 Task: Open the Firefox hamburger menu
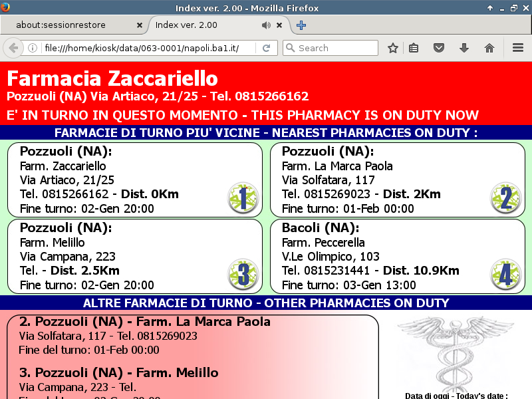pos(518,48)
